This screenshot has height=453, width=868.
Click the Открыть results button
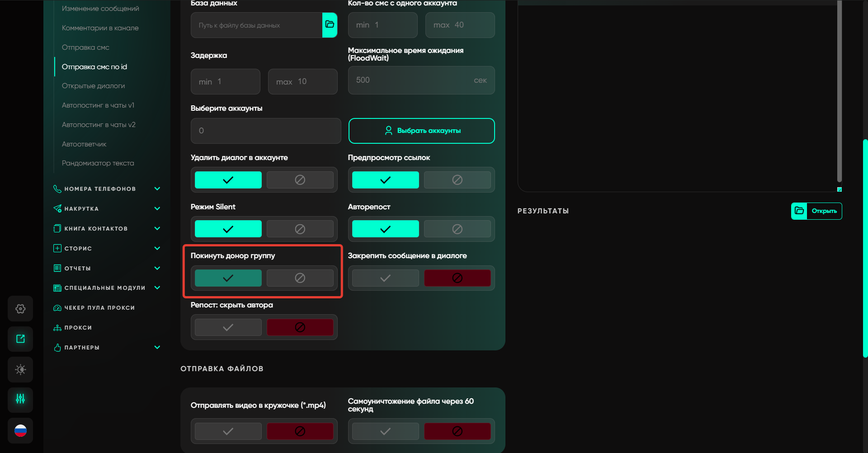click(x=816, y=211)
